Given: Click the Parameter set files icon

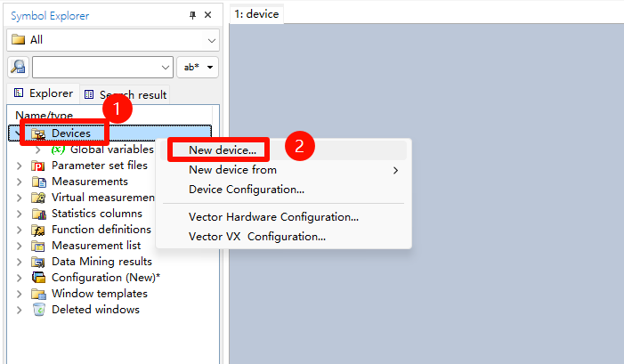Looking at the screenshot, I should [38, 166].
